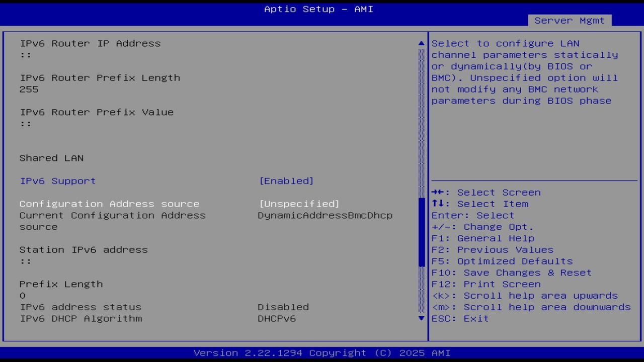The image size is (644, 362).
Task: Click the Unspecified value text
Action: click(x=299, y=204)
